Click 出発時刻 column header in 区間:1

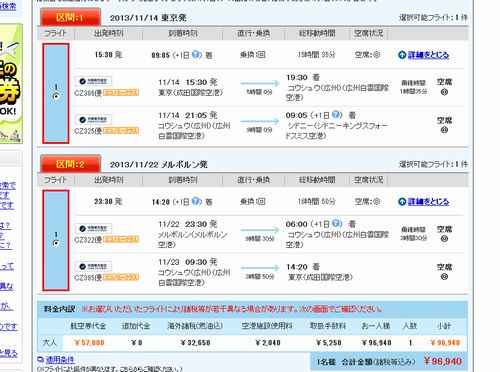click(109, 33)
